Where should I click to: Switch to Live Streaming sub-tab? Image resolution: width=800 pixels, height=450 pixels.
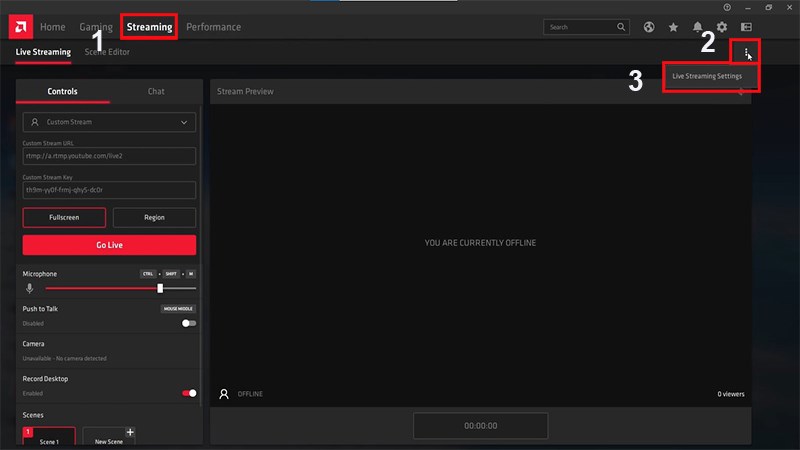(43, 52)
